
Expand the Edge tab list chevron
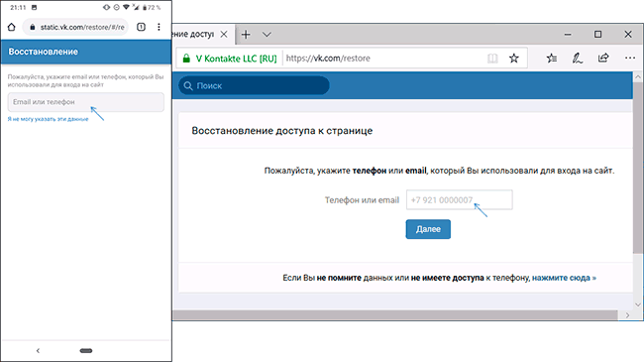(267, 34)
